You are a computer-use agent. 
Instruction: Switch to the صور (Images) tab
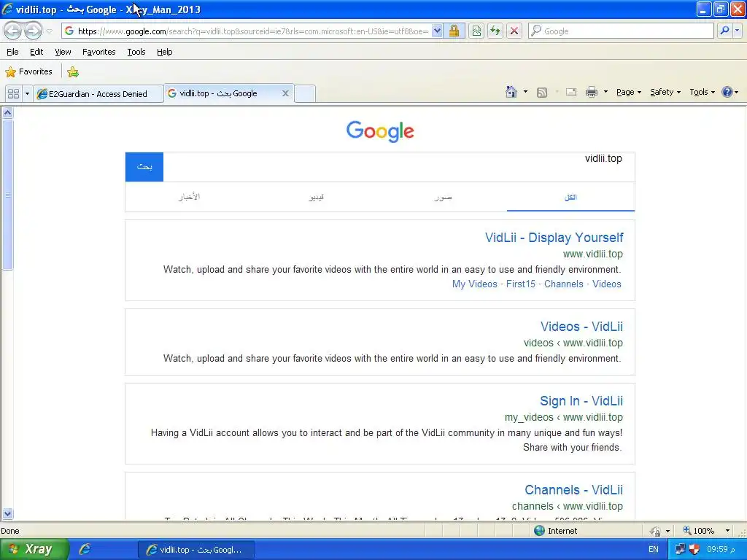pyautogui.click(x=443, y=197)
